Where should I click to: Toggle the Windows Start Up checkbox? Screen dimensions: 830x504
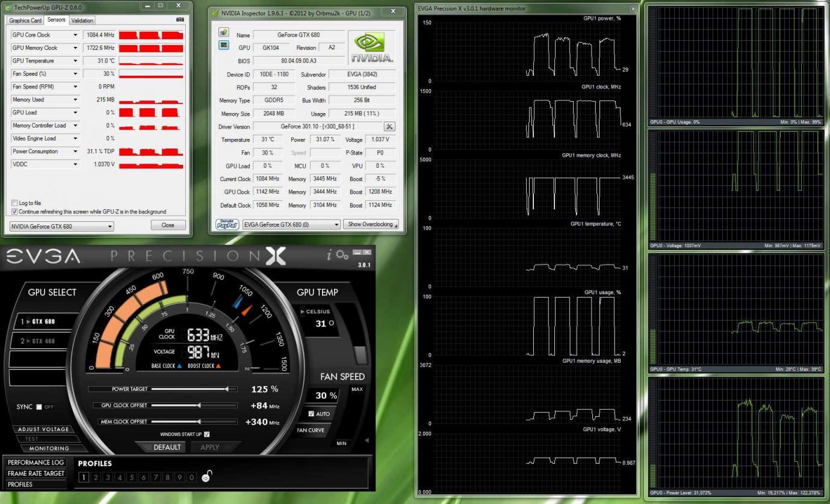(206, 434)
